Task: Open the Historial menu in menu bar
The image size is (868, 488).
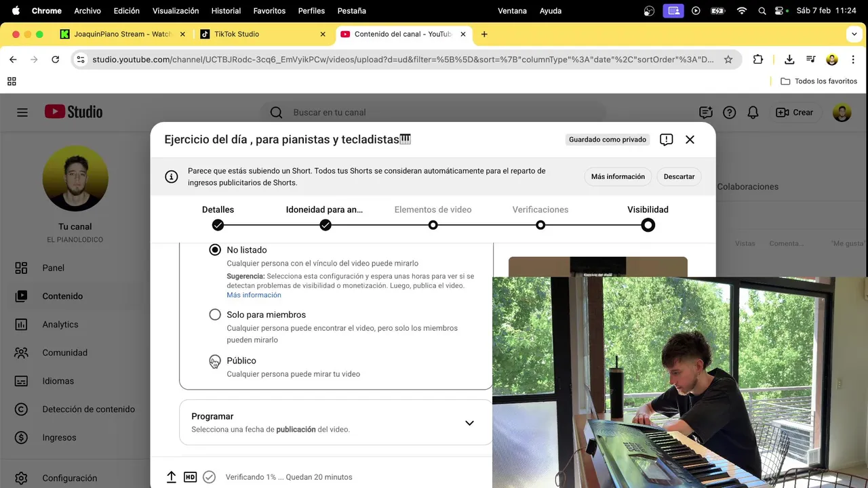Action: (226, 11)
